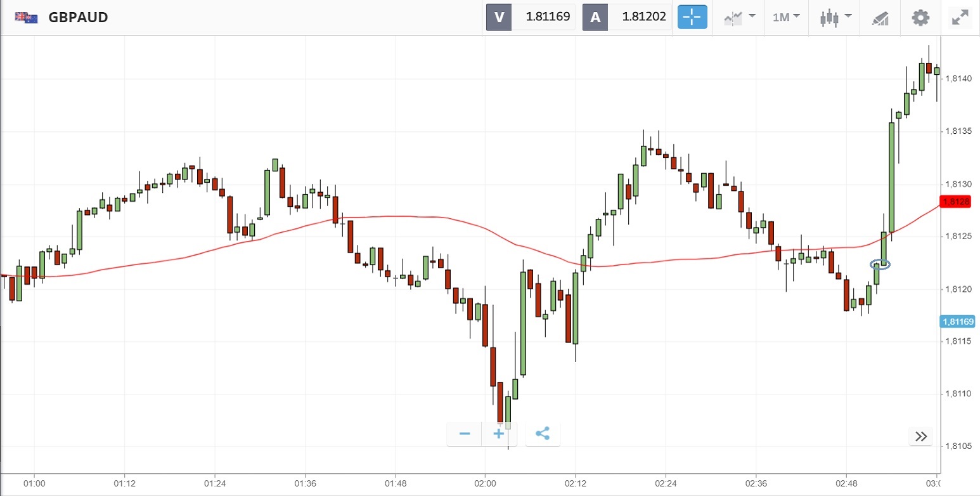Image resolution: width=980 pixels, height=496 pixels.
Task: Click the GBPAUD flag icon
Action: click(x=27, y=17)
